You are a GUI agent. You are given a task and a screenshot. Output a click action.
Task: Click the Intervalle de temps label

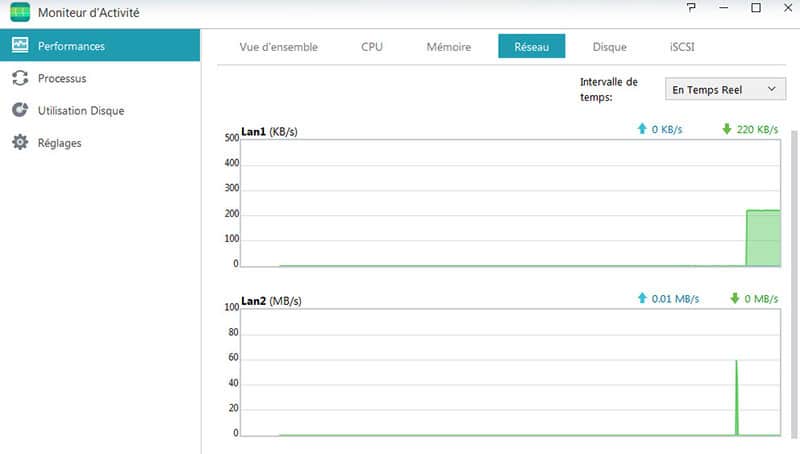[x=609, y=89]
